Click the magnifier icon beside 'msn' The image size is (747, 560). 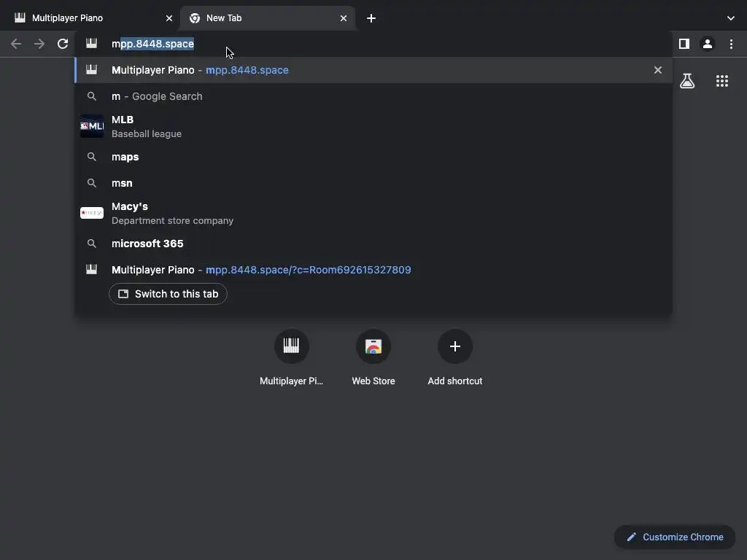coord(91,183)
